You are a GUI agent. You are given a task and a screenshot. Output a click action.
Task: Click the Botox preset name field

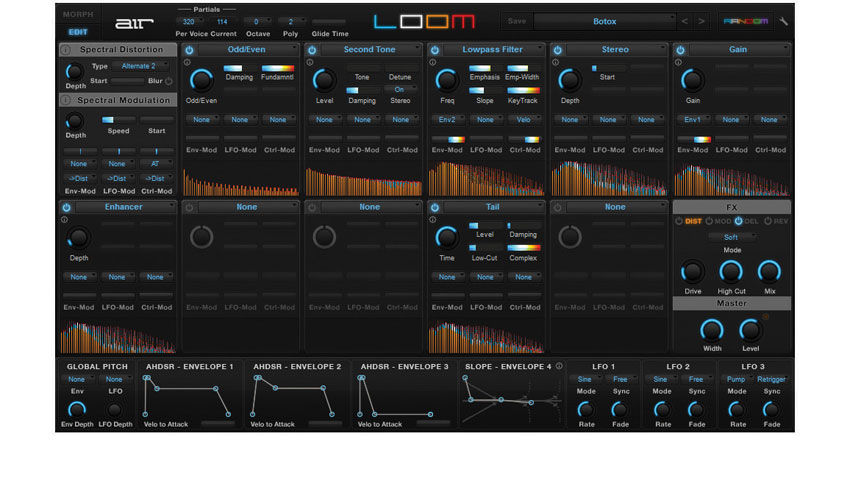click(604, 22)
